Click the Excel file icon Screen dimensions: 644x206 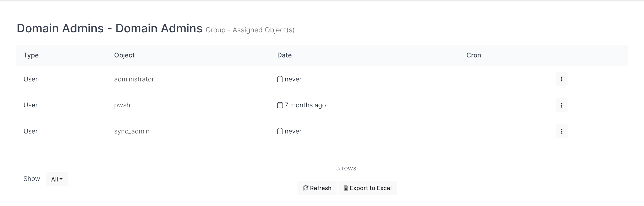click(x=346, y=188)
